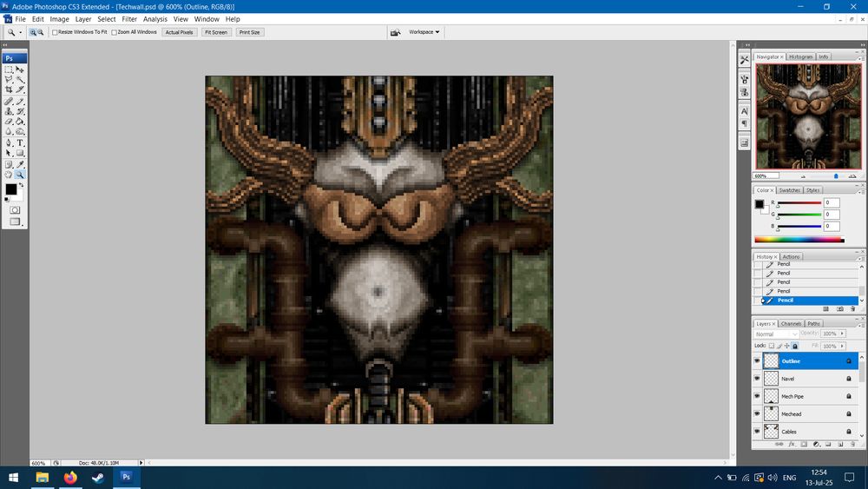
Task: Open Firefox from the taskbar
Action: 70,477
